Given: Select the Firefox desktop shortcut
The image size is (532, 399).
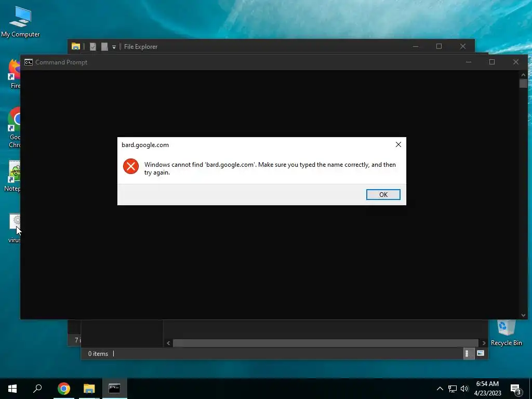Looking at the screenshot, I should coord(14,74).
